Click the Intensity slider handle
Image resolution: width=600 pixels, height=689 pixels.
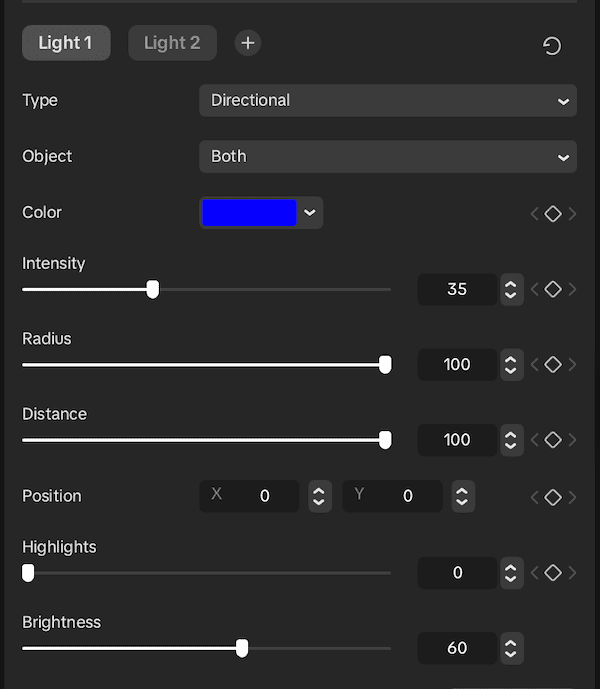tap(153, 290)
